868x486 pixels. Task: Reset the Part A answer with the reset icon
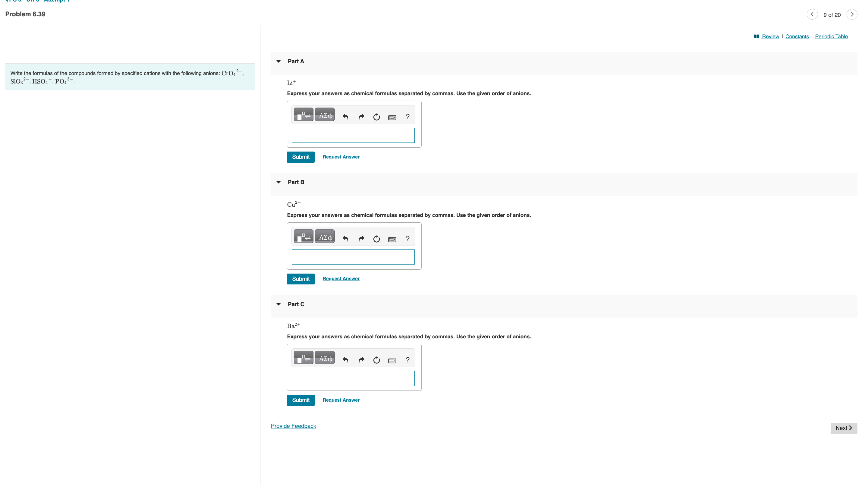(x=376, y=117)
